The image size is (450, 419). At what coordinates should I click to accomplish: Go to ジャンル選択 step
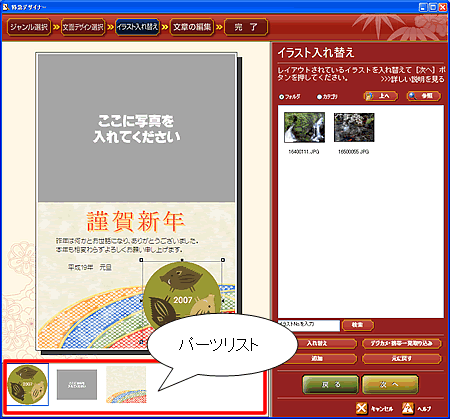(29, 27)
